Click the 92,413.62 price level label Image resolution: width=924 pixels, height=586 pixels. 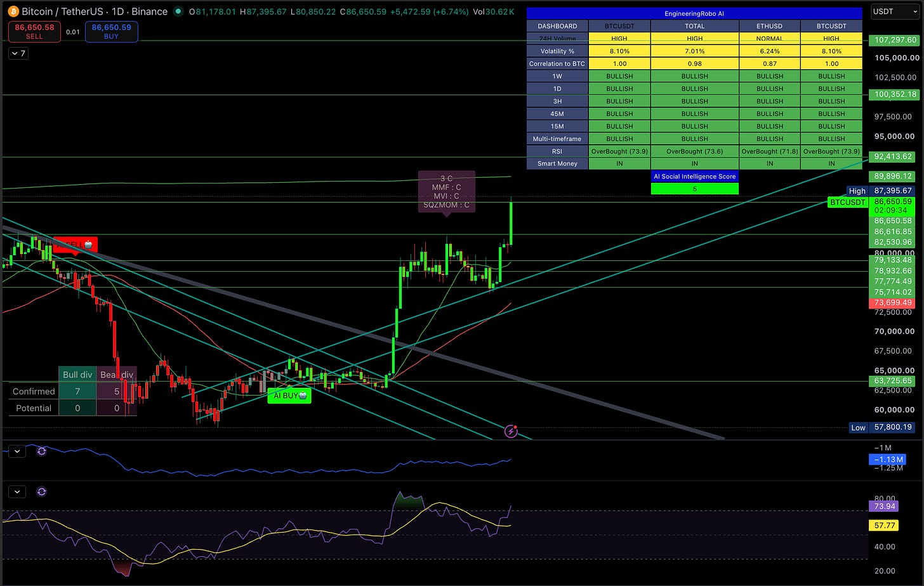(x=893, y=156)
